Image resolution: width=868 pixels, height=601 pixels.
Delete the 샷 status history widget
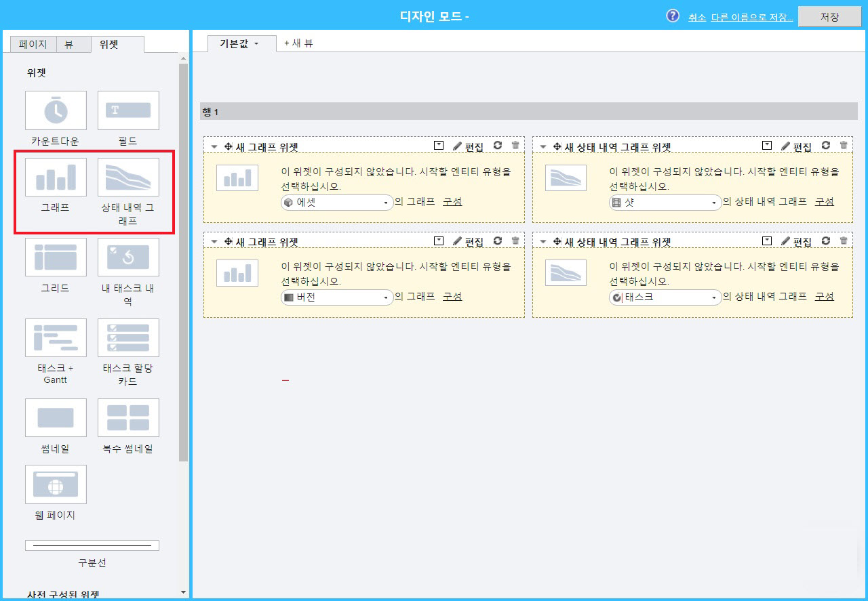point(844,146)
